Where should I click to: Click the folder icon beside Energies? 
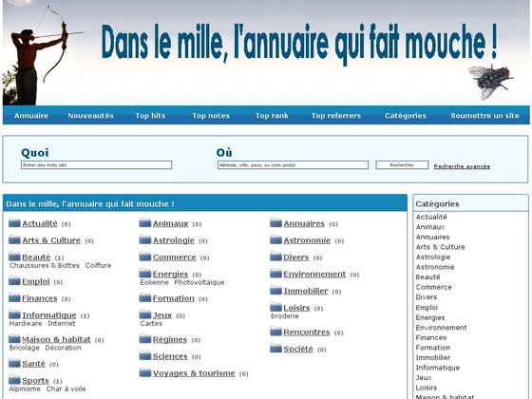click(x=145, y=274)
